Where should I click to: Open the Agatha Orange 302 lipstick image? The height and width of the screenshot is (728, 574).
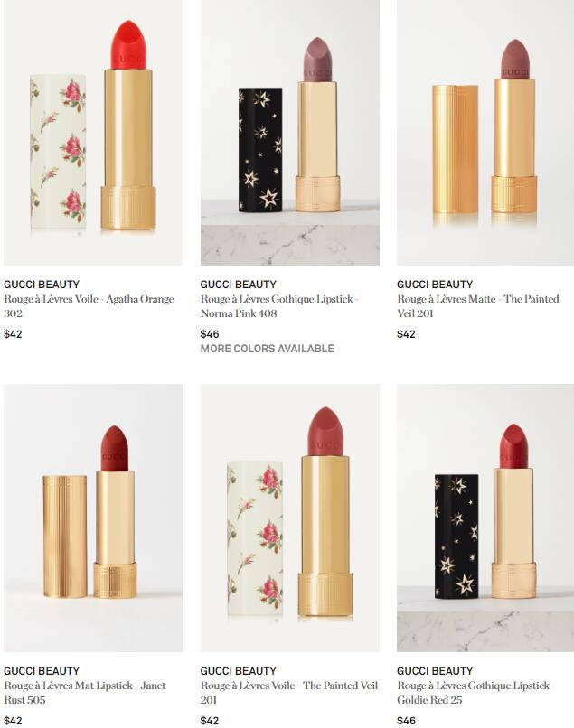pyautogui.click(x=93, y=132)
